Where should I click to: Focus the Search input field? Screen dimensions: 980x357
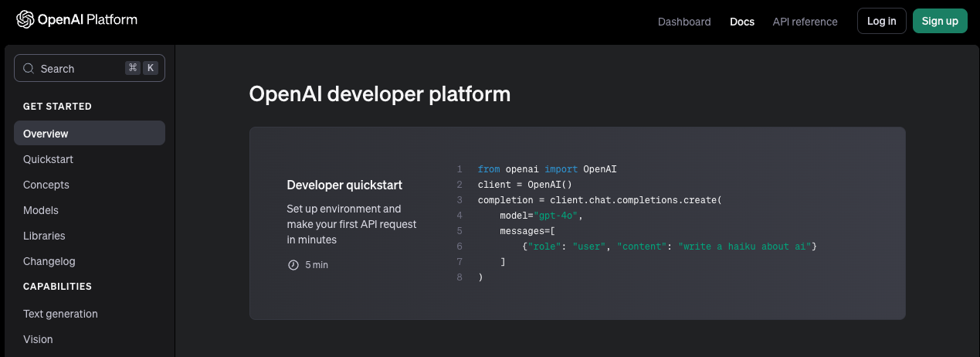pos(90,68)
